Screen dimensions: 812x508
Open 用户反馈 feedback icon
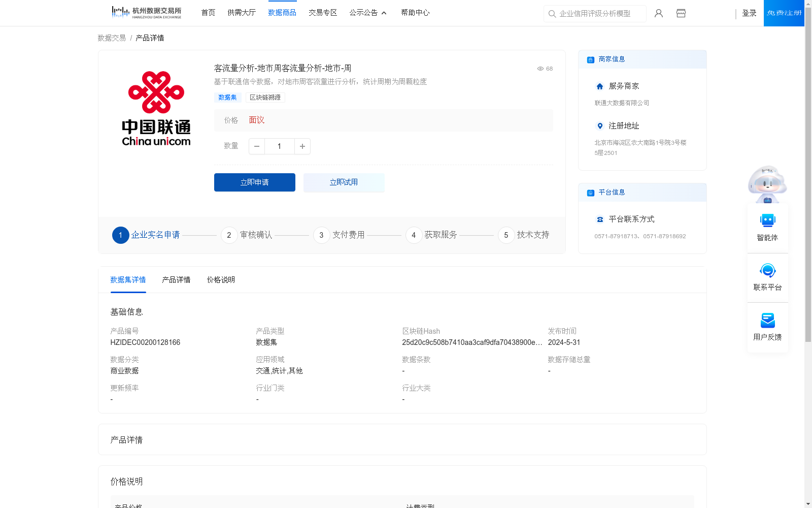tap(768, 320)
